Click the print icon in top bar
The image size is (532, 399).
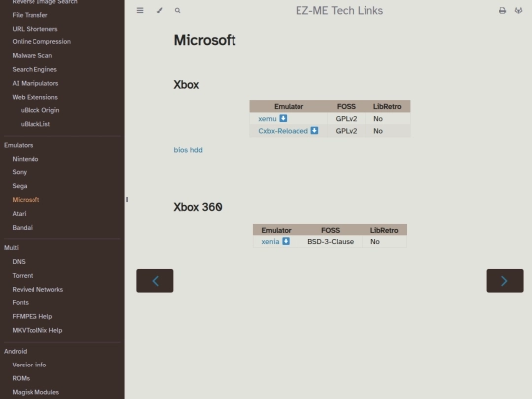pyautogui.click(x=502, y=11)
